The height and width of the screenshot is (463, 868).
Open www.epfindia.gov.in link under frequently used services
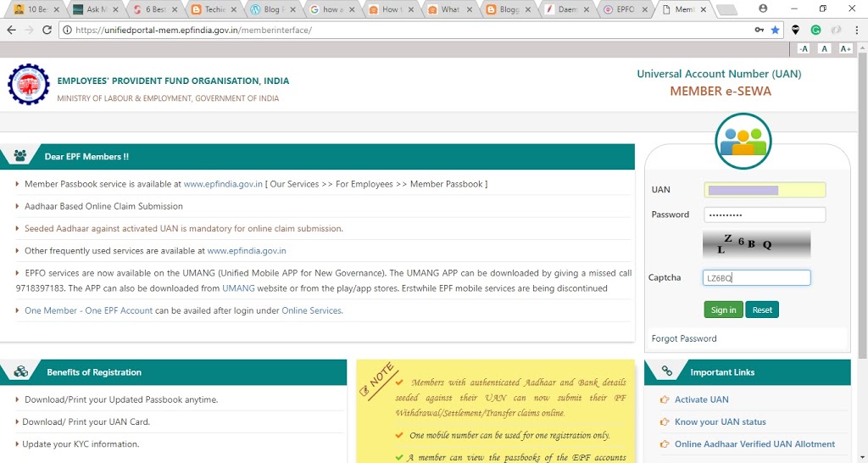point(247,250)
